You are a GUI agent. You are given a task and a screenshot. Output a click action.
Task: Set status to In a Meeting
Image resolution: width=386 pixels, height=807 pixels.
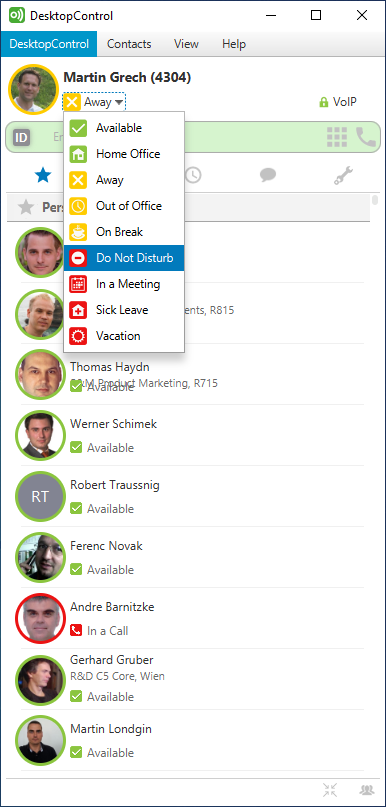[124, 284]
